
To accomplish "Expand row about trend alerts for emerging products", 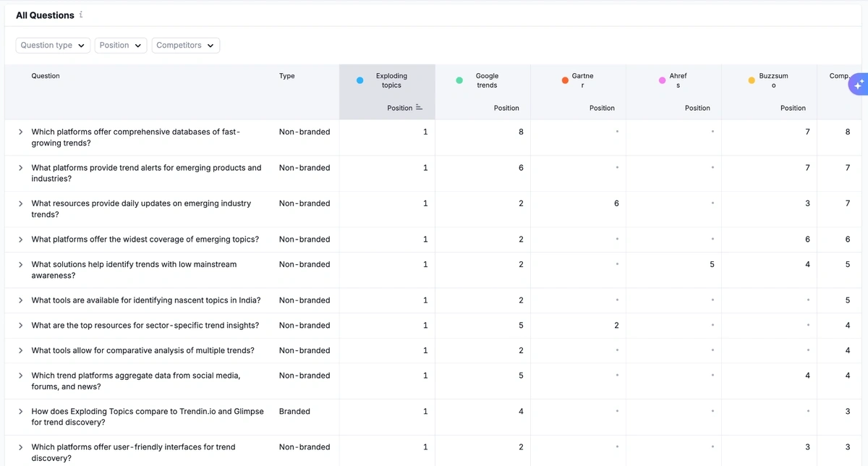I will pyautogui.click(x=20, y=167).
